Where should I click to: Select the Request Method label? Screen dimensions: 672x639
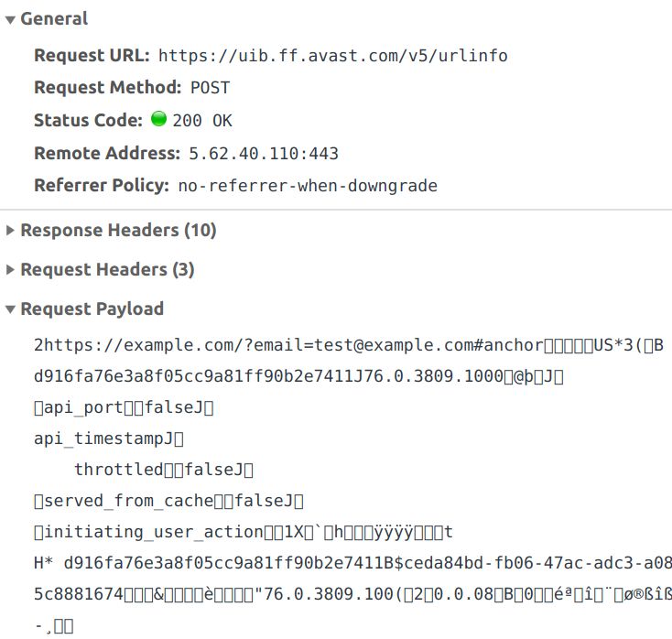tap(107, 88)
